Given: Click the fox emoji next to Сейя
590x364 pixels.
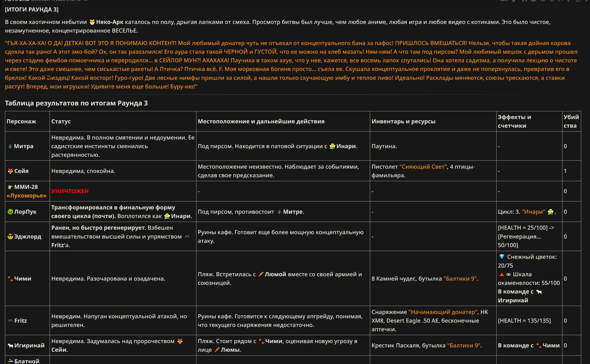Looking at the screenshot, I should (x=10, y=171).
